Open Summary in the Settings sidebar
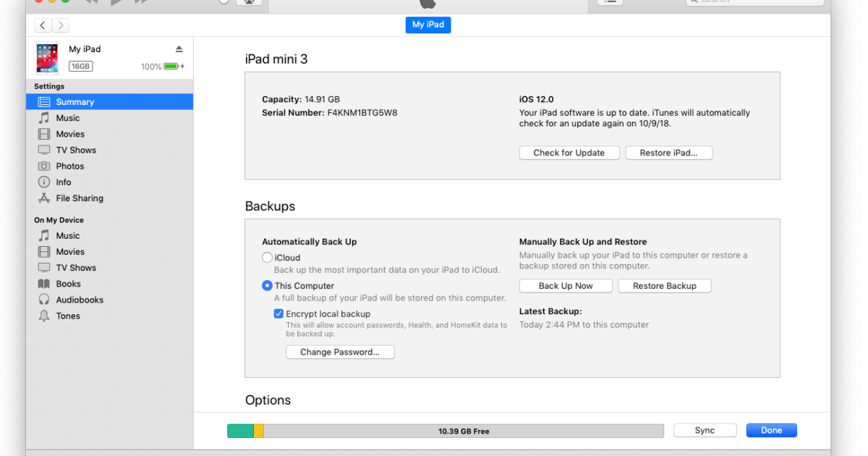The height and width of the screenshot is (456, 868). 75,102
